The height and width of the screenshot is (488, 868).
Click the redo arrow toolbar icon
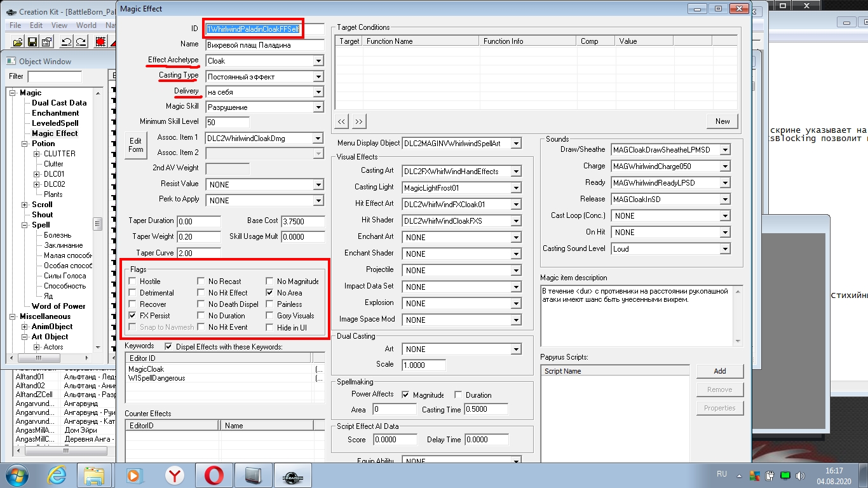point(81,42)
